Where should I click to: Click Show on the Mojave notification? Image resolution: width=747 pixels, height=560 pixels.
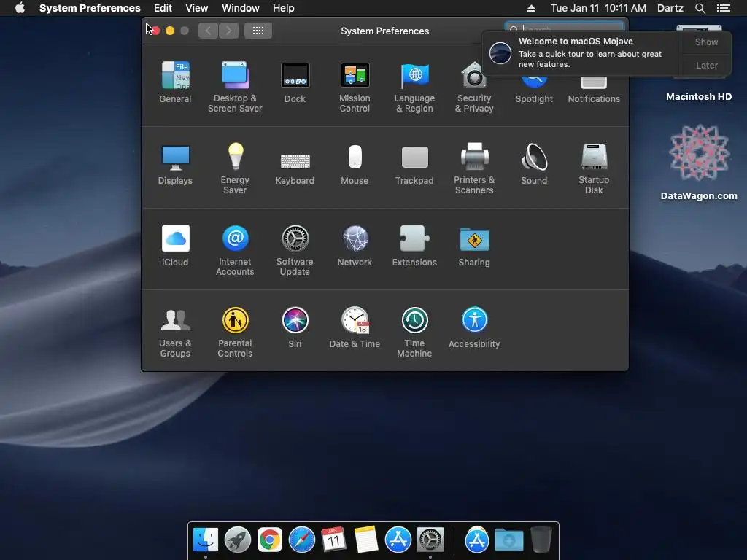click(x=706, y=42)
